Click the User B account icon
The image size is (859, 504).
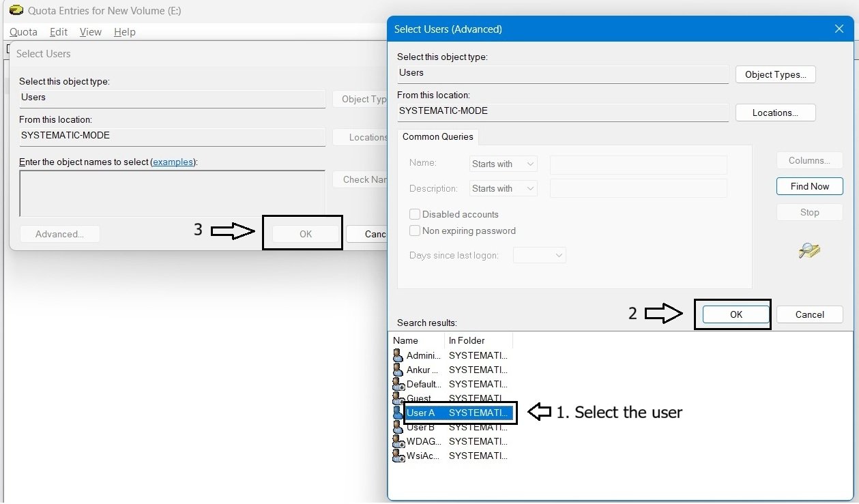(x=398, y=427)
